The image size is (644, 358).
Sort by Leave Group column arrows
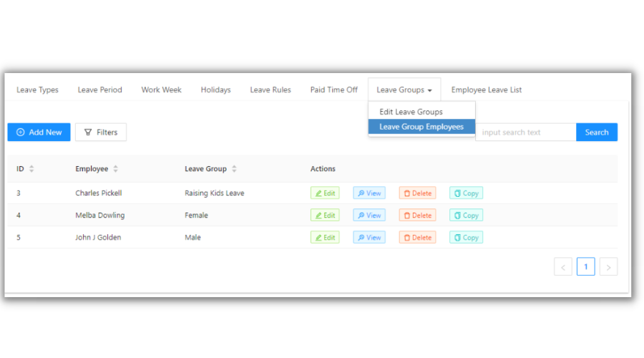click(234, 169)
